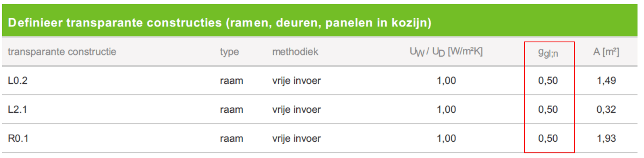The height and width of the screenshot is (158, 644).
Task: Click the A [m²] column header
Action: [606, 52]
